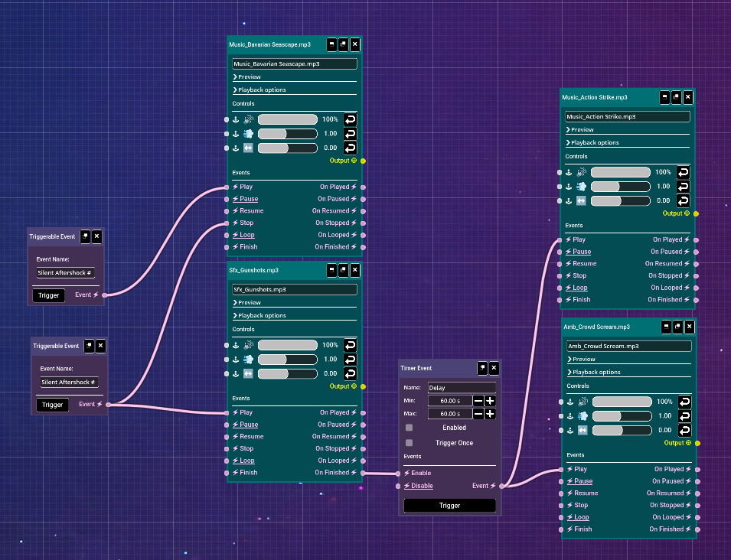Enable the Timer Event Enabled checkbox
731x560 pixels.
pos(408,428)
